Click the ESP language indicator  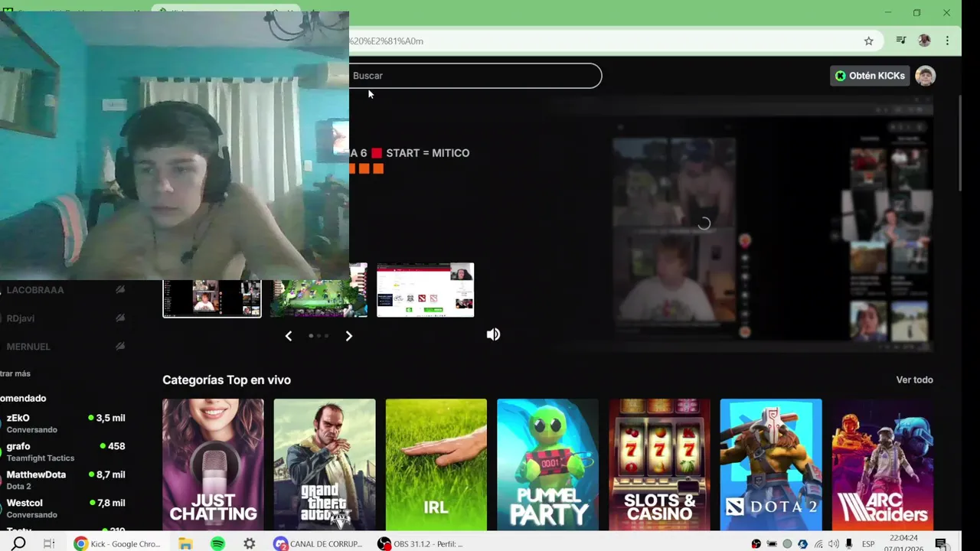pos(868,544)
